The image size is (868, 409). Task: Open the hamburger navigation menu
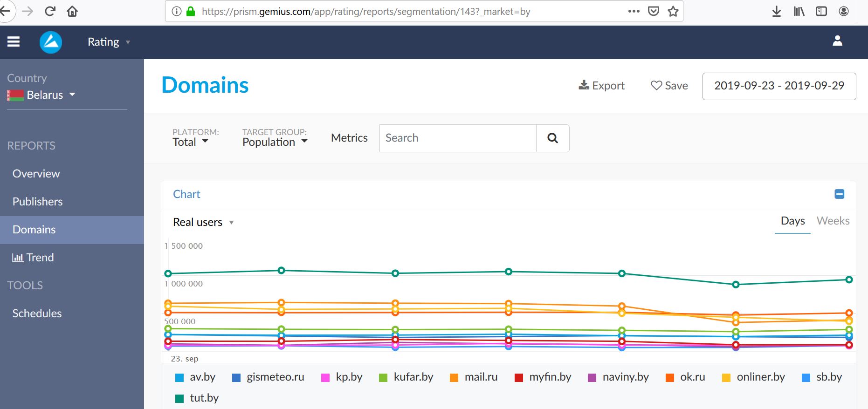[14, 42]
